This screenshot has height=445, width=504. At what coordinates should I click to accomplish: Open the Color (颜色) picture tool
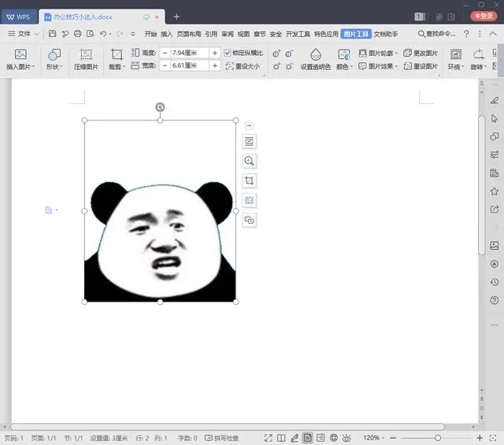pos(344,59)
